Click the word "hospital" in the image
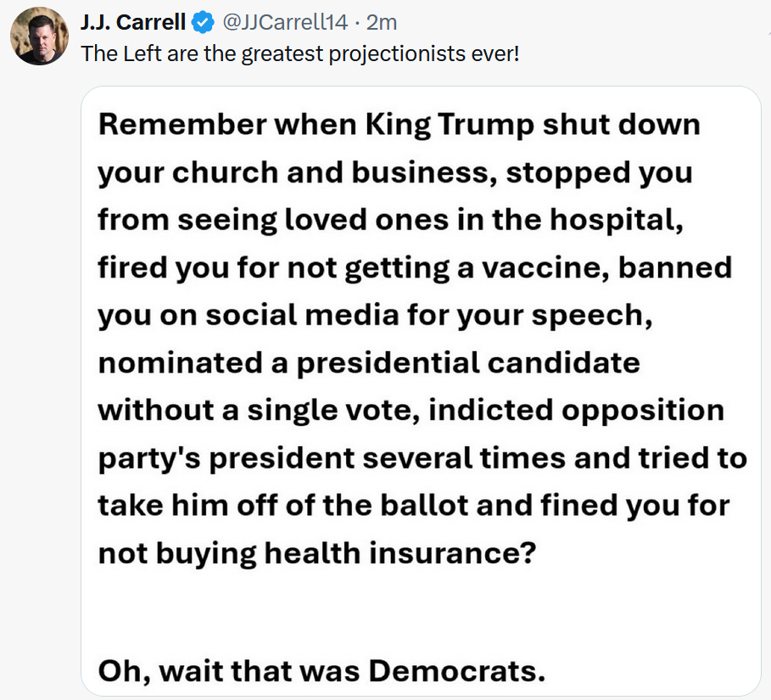The image size is (771, 700). (x=615, y=220)
